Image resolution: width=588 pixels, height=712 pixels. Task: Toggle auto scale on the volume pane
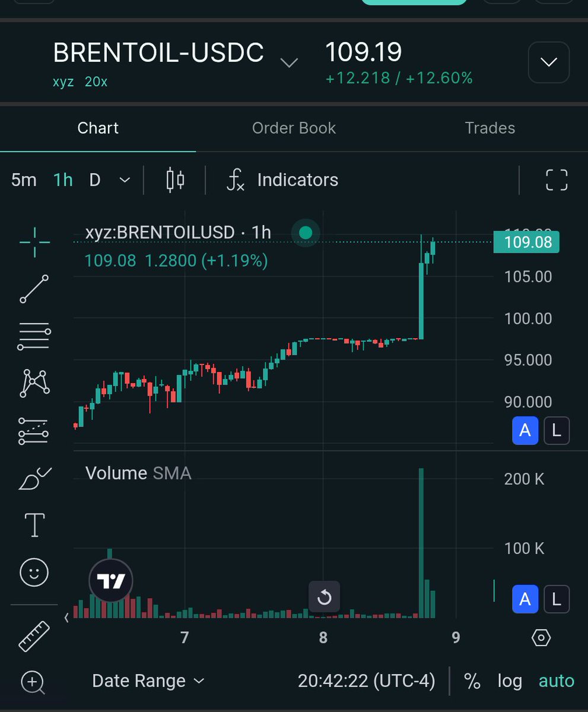pyautogui.click(x=525, y=599)
